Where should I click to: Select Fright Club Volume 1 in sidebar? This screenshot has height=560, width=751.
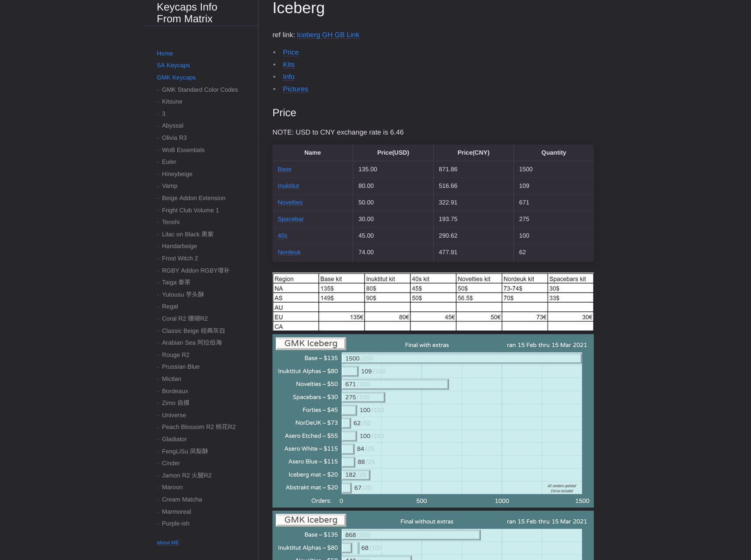(190, 210)
